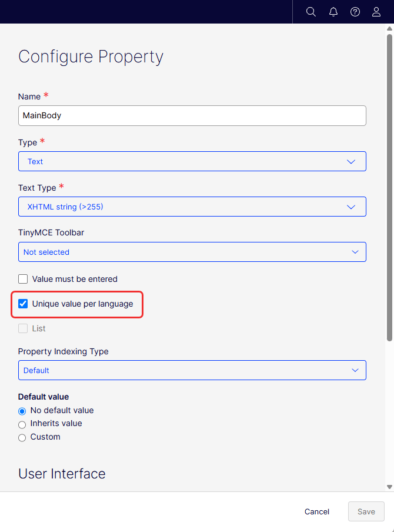394x532 pixels.
Task: Expand Property Indexing Type dropdown
Action: coord(192,370)
